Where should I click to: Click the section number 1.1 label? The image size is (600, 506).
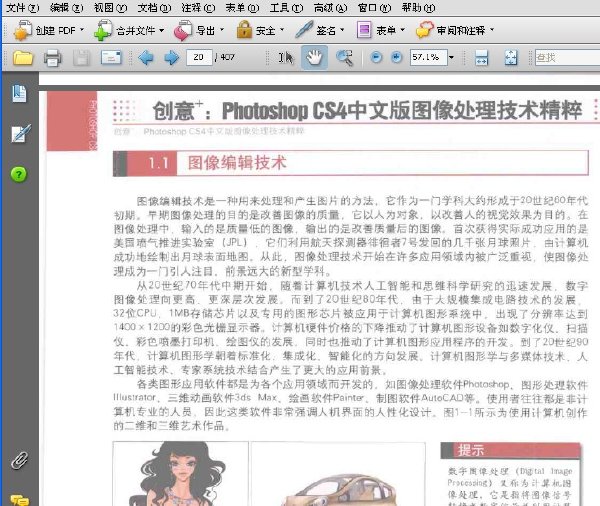tap(158, 163)
